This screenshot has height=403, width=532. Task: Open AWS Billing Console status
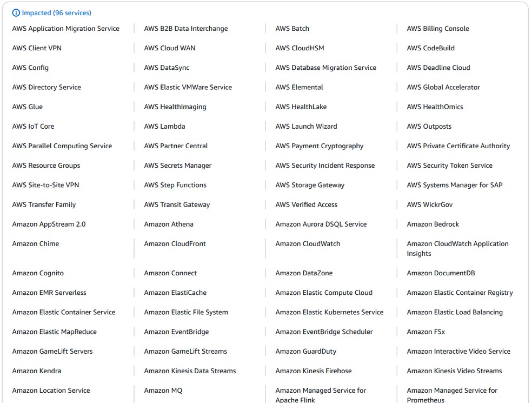[x=437, y=29]
